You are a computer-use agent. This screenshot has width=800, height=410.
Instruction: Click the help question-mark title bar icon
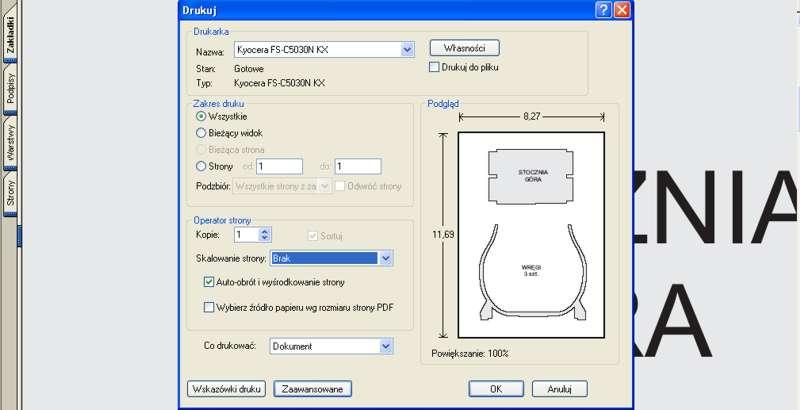click(603, 10)
